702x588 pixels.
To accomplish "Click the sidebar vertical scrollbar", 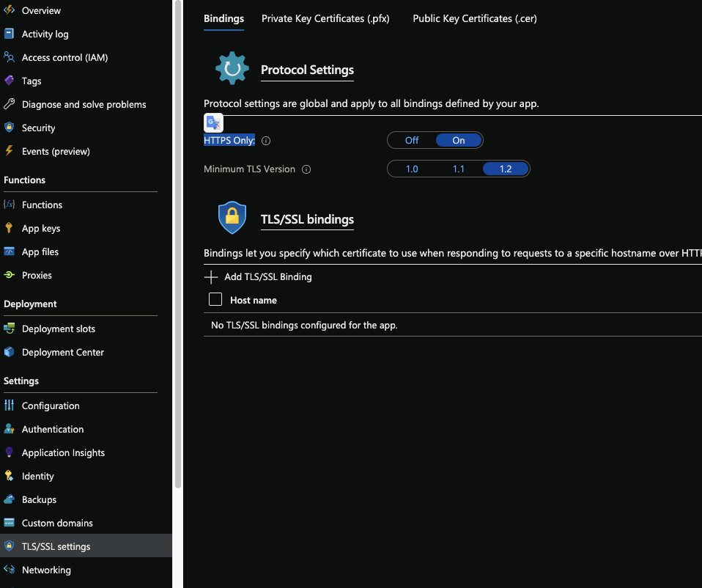I will (x=178, y=244).
